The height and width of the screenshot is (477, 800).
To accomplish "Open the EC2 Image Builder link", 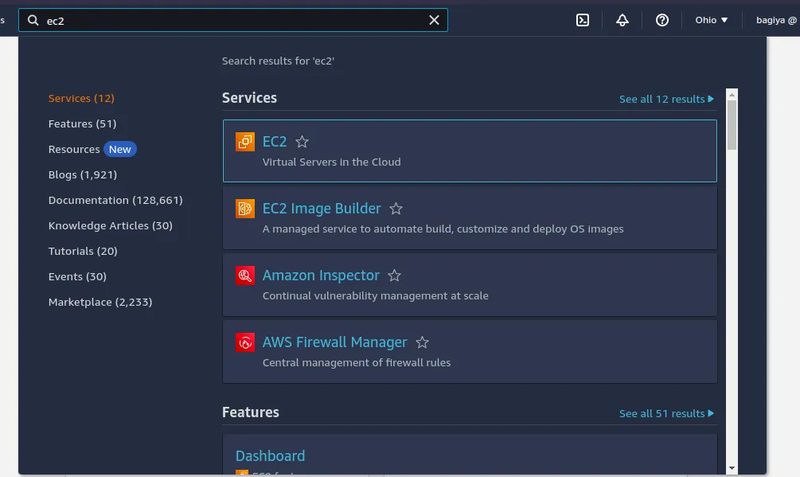I will [321, 209].
